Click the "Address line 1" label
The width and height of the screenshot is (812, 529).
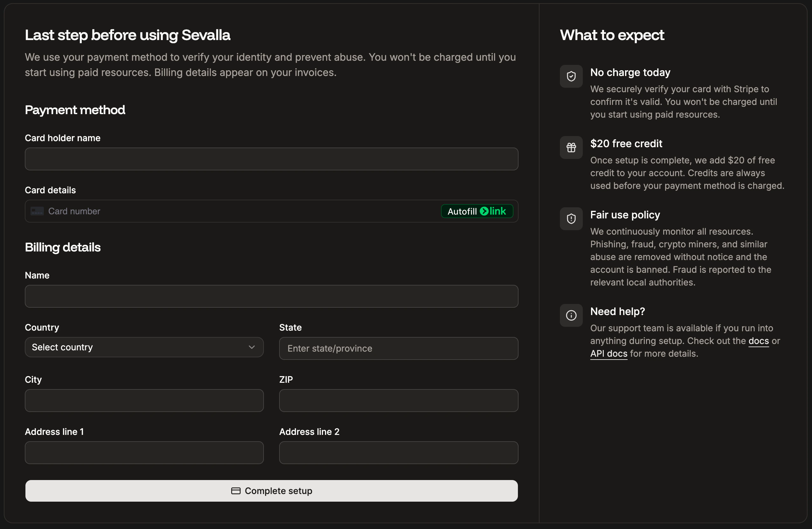(54, 432)
